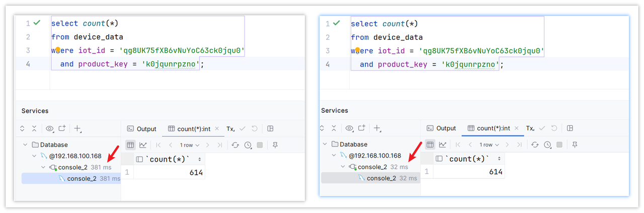Viewport: 644px width, 213px height.
Task: Click the plus Add Service icon, right panel
Action: point(377,128)
